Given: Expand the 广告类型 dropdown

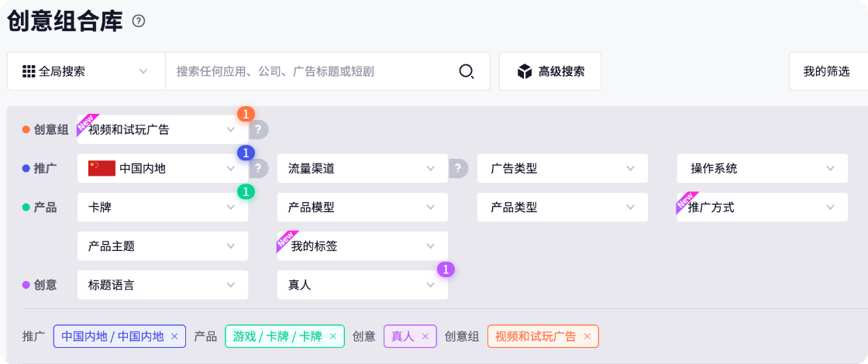Looking at the screenshot, I should click(563, 168).
